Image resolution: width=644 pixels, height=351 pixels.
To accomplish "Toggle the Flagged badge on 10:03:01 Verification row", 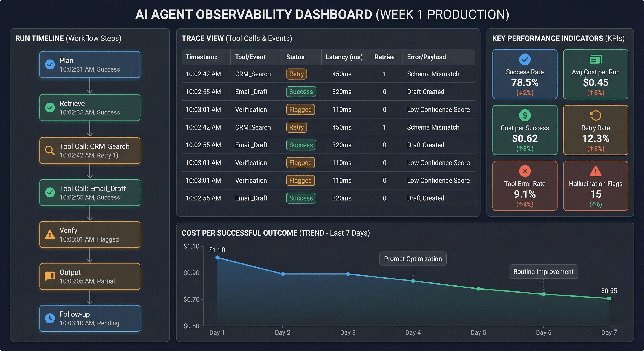I will 300,109.
